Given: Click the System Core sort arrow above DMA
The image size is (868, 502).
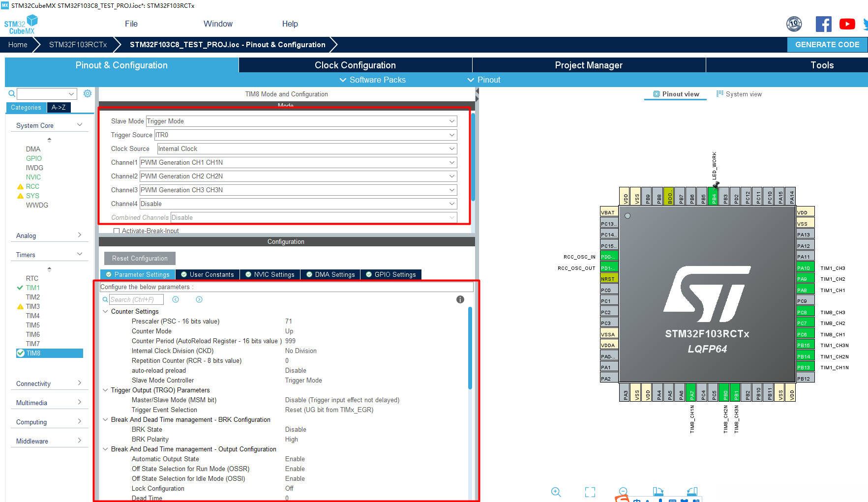Looking at the screenshot, I should 49,140.
